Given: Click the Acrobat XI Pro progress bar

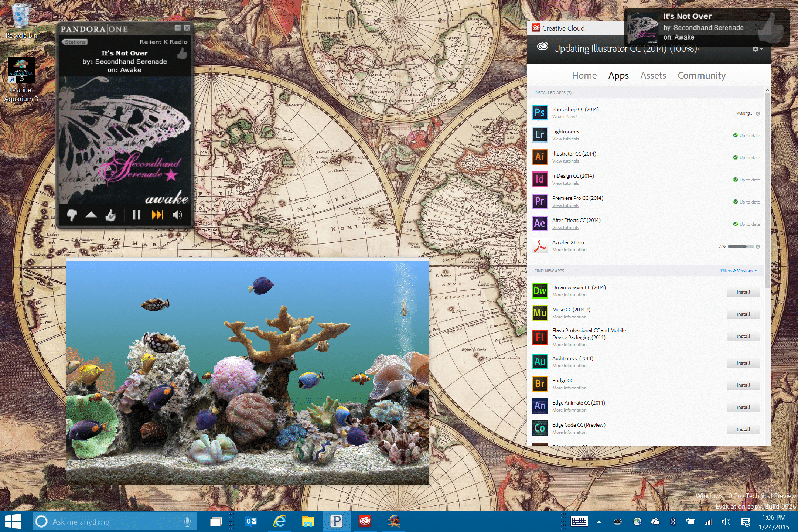Looking at the screenshot, I should (x=741, y=246).
